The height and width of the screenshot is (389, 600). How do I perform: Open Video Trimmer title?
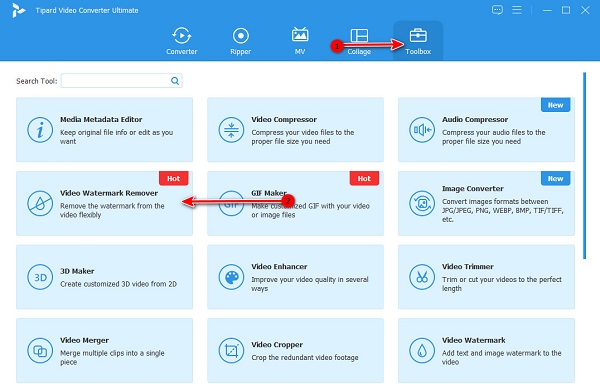pyautogui.click(x=468, y=267)
